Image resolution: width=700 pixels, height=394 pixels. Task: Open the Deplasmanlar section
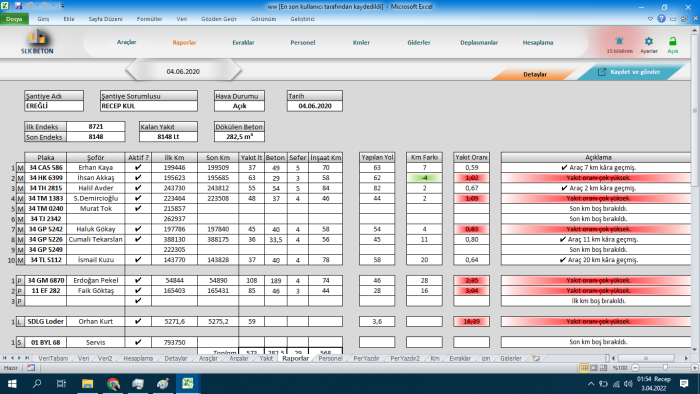(479, 42)
